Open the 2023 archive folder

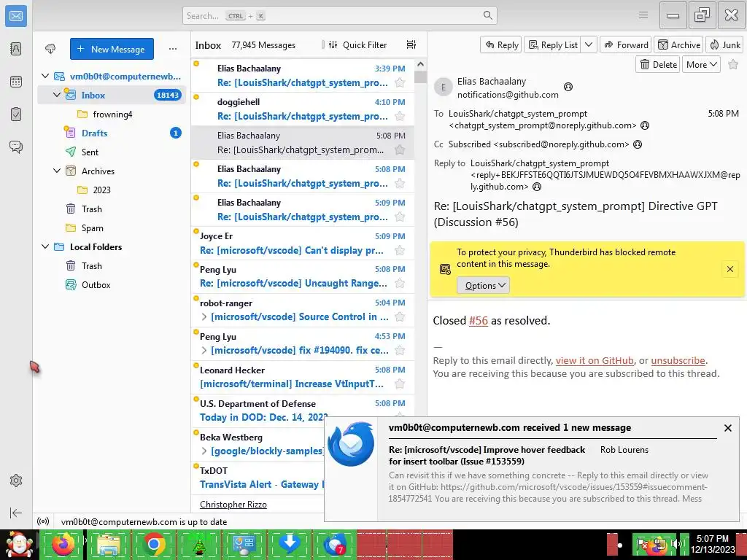[112, 190]
